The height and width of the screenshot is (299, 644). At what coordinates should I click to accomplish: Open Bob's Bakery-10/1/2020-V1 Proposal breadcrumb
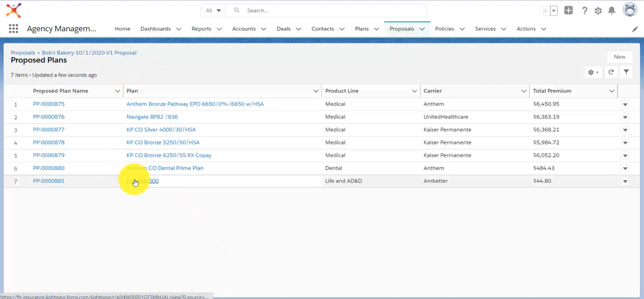coord(89,53)
